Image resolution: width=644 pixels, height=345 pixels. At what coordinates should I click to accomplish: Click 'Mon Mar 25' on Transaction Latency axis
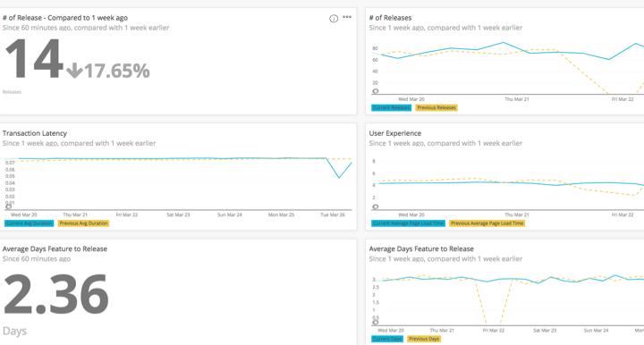(282, 215)
